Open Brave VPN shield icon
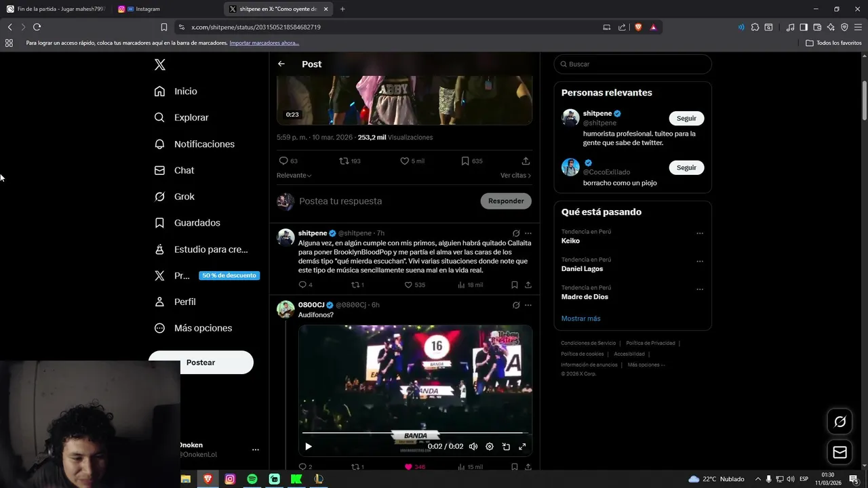This screenshot has height=488, width=868. click(x=844, y=27)
